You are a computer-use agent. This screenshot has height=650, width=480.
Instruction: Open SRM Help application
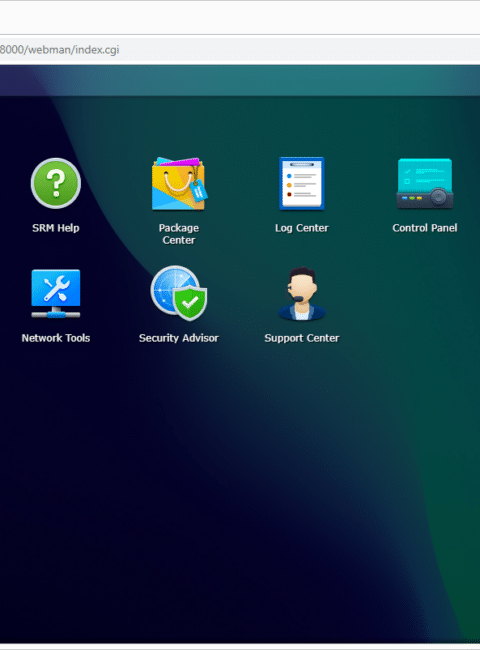pyautogui.click(x=56, y=184)
